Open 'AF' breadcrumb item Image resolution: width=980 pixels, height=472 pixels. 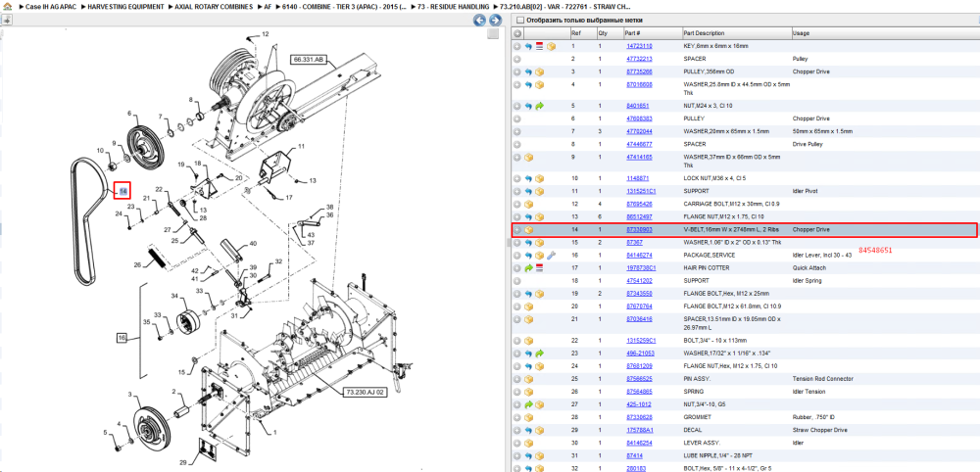point(269,6)
